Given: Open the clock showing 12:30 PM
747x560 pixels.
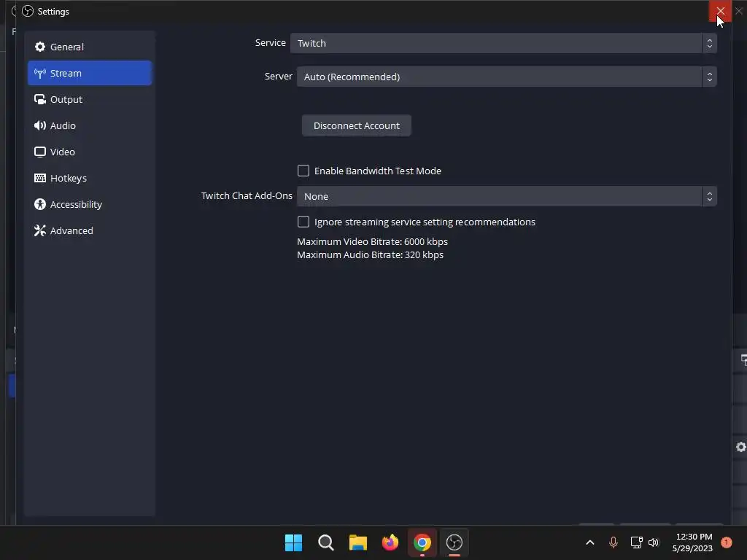Looking at the screenshot, I should point(693,542).
